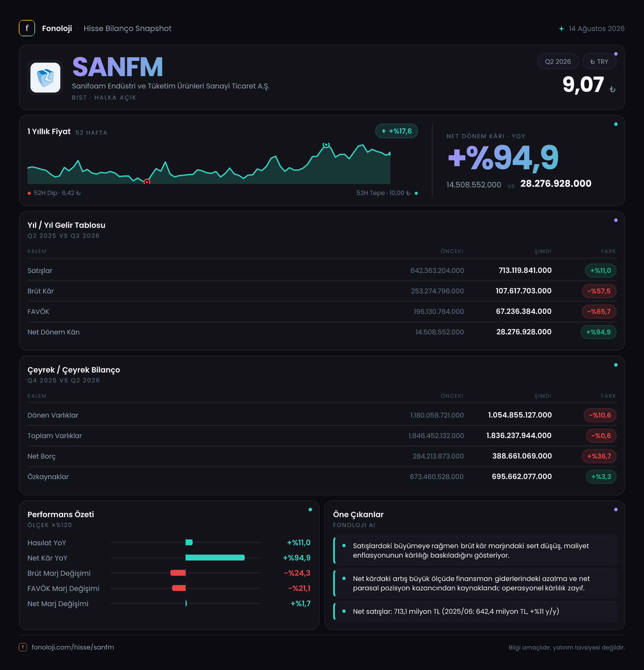
Task: Click the +%94,9 net profit YoY headline
Action: click(x=503, y=158)
